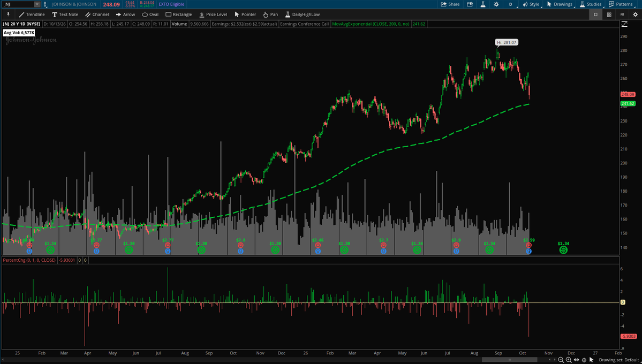The image size is (642, 364).
Task: Zoom in the chart with plus magnifier
Action: pyautogui.click(x=569, y=360)
